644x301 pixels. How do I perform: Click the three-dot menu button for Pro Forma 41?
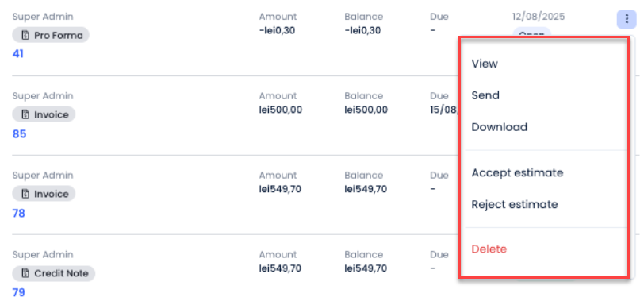pos(627,19)
